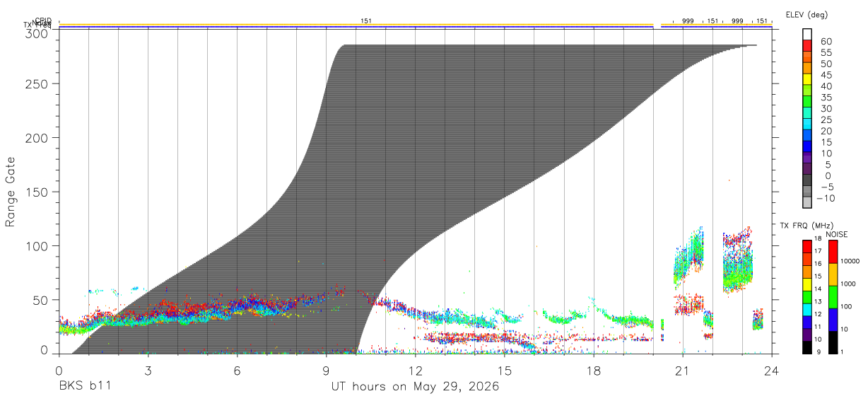Select the dark gray -5 to 0 ELEV swatch

coord(807,180)
